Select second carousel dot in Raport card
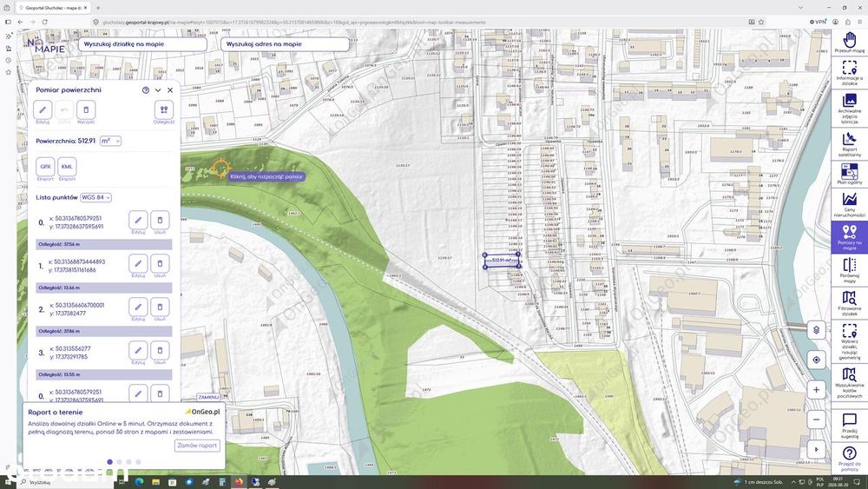Viewport: 868px width, 489px height. [x=119, y=461]
